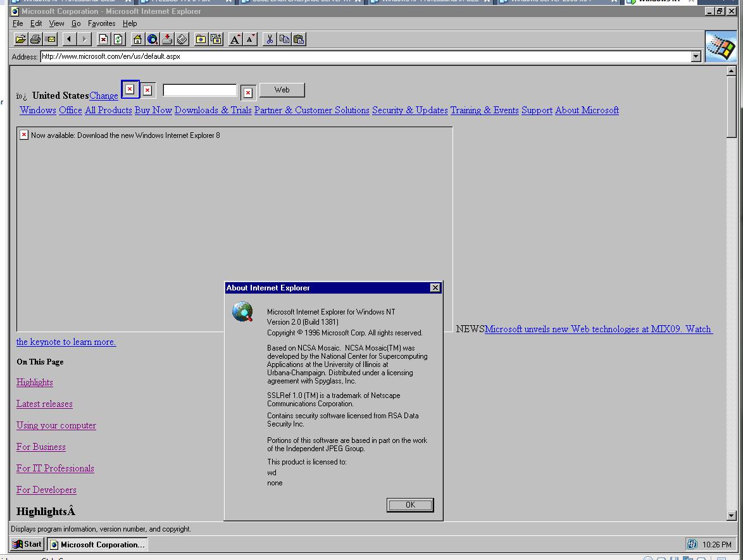Click the 'Version 2.0 (Build 1381)' text
The height and width of the screenshot is (560, 743).
pos(303,322)
